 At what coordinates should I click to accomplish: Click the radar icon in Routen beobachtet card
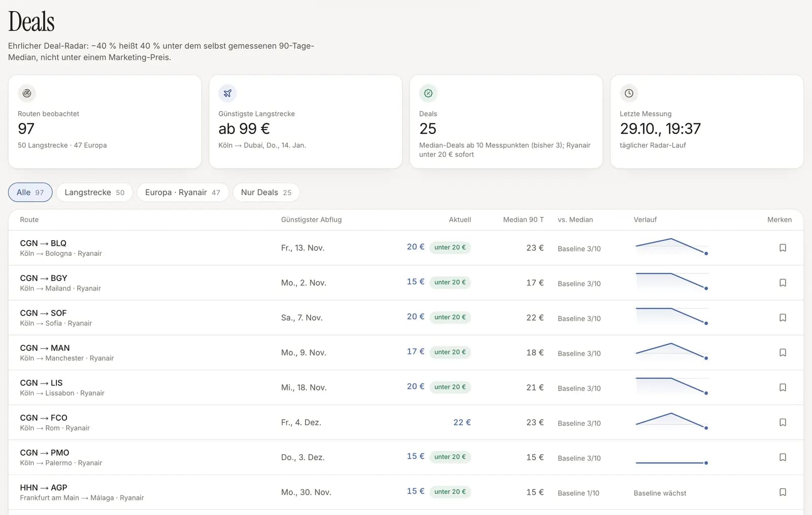coord(27,93)
